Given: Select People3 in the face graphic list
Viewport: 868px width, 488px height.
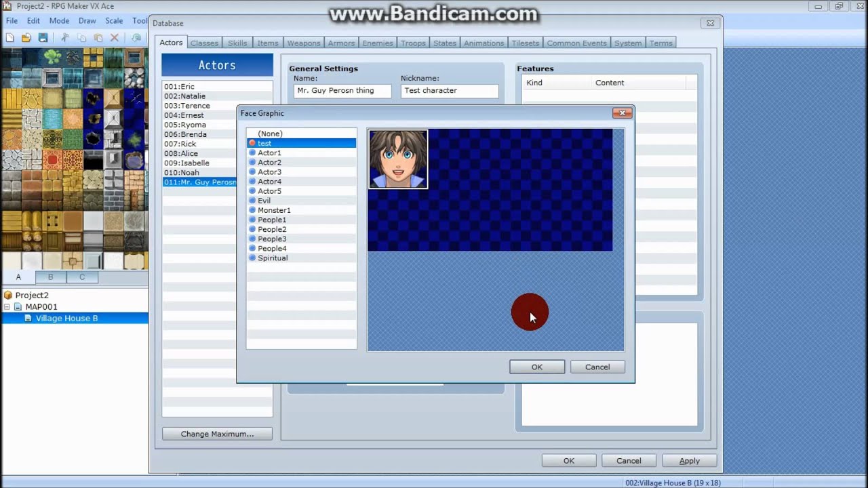Looking at the screenshot, I should click(302, 239).
